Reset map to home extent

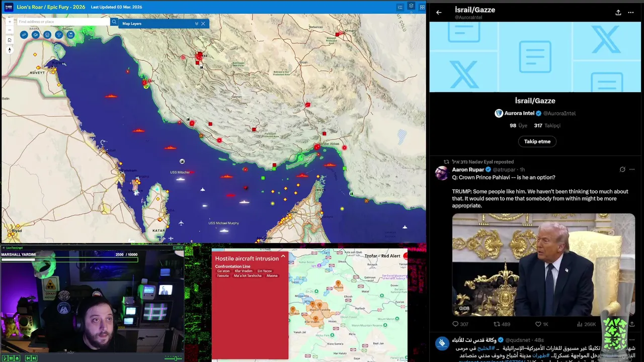pyautogui.click(x=10, y=40)
